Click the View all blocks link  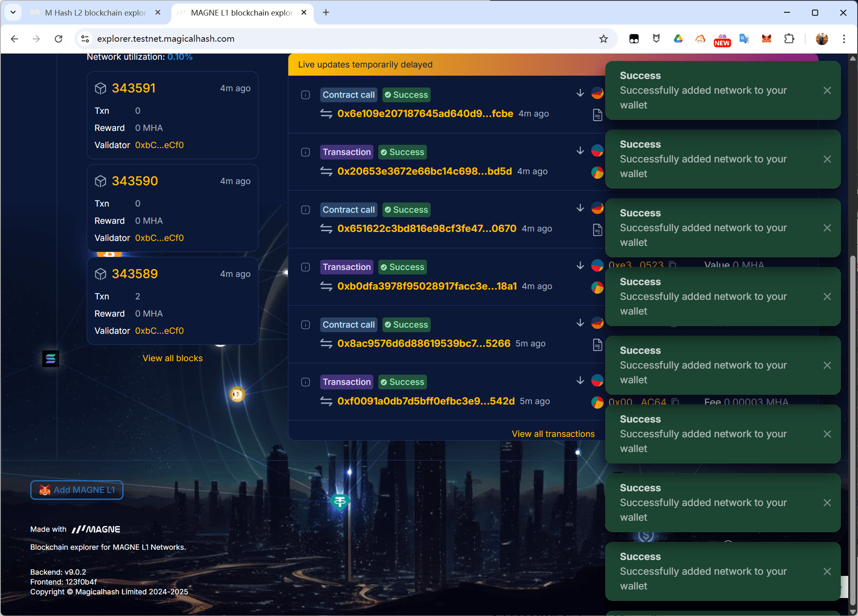(x=172, y=358)
